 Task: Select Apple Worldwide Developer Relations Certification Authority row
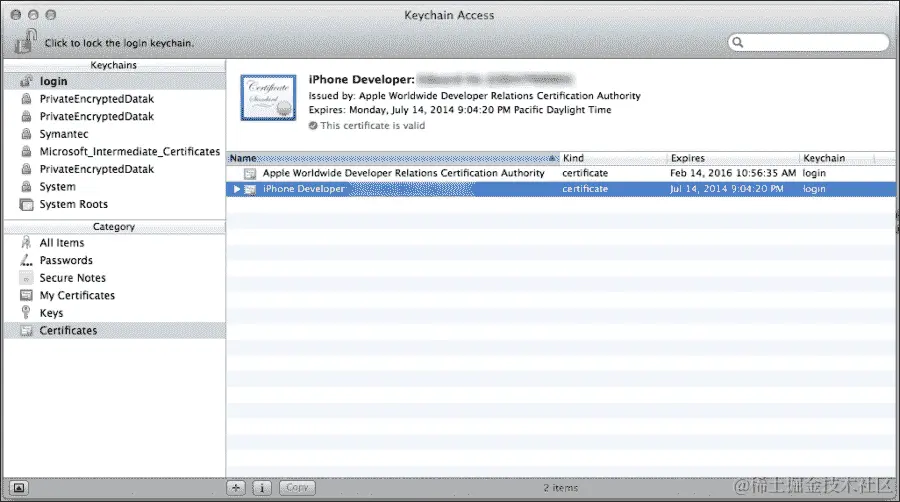[x=561, y=173]
